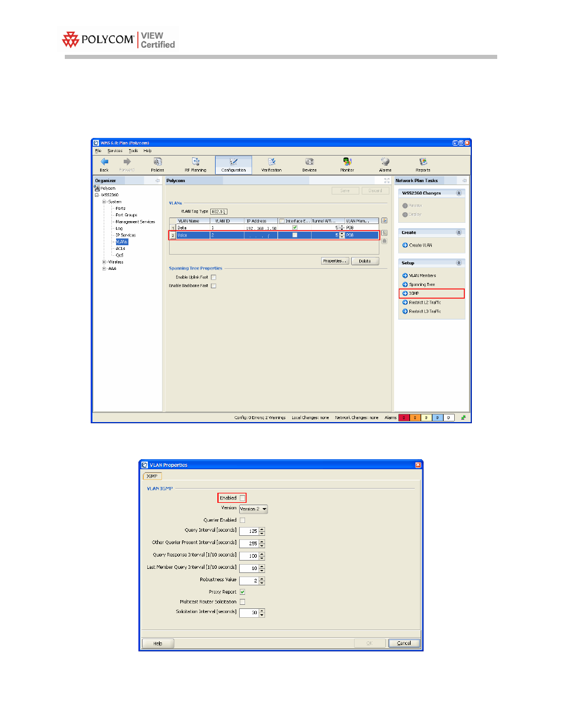
Task: Click the Create VLAN arrow icon
Action: pyautogui.click(x=405, y=245)
